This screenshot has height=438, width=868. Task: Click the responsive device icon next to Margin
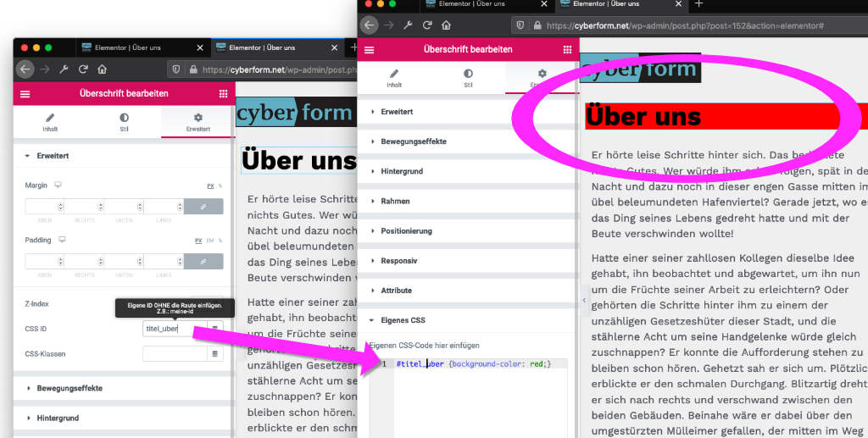coord(58,185)
